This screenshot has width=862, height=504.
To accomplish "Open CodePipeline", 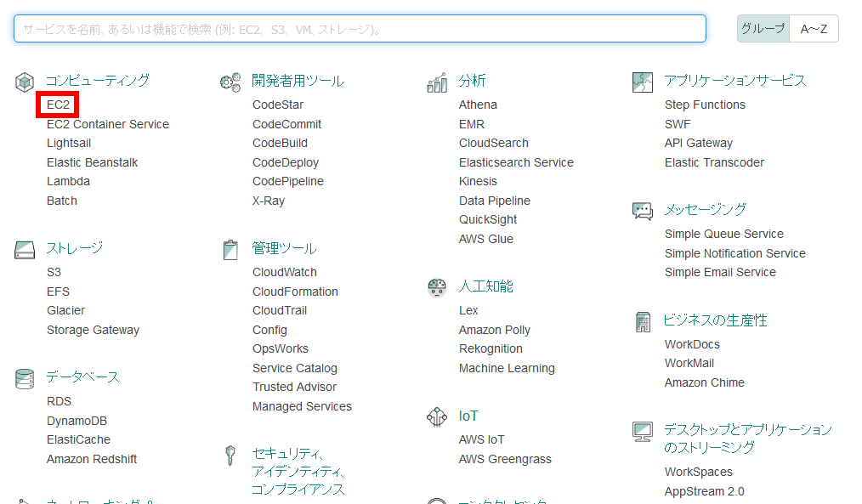I will pos(288,181).
